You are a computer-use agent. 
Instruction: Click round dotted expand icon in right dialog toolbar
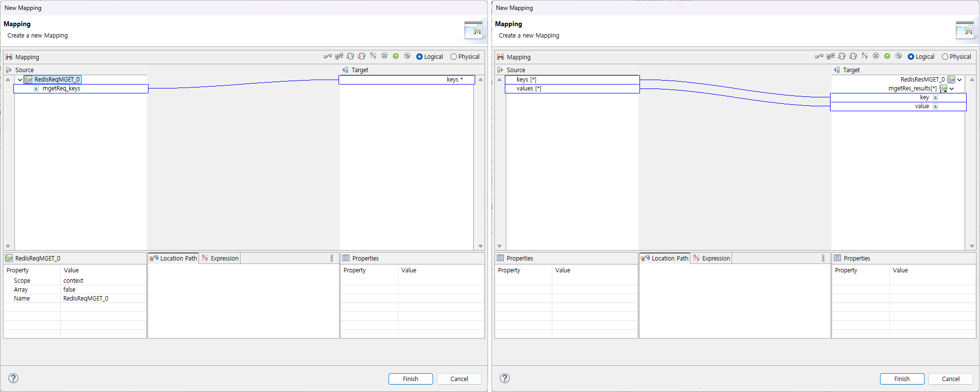899,56
